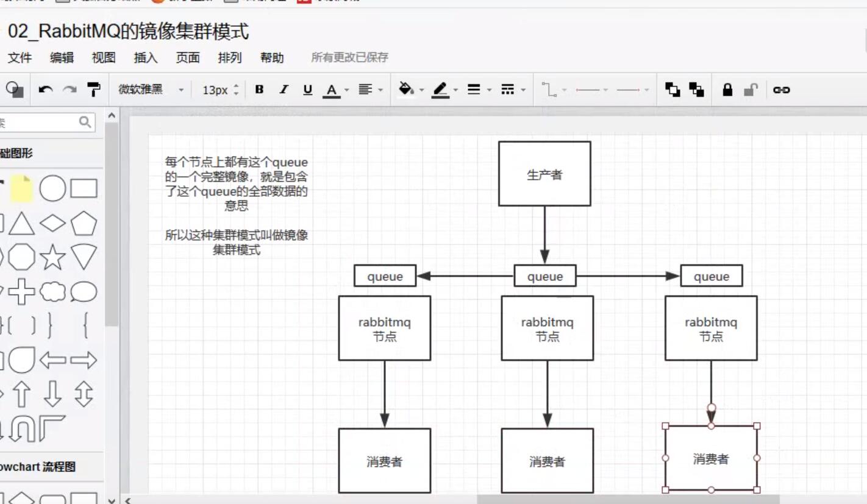The image size is (867, 504).
Task: Open the line color dropdown arrow
Action: [455, 90]
